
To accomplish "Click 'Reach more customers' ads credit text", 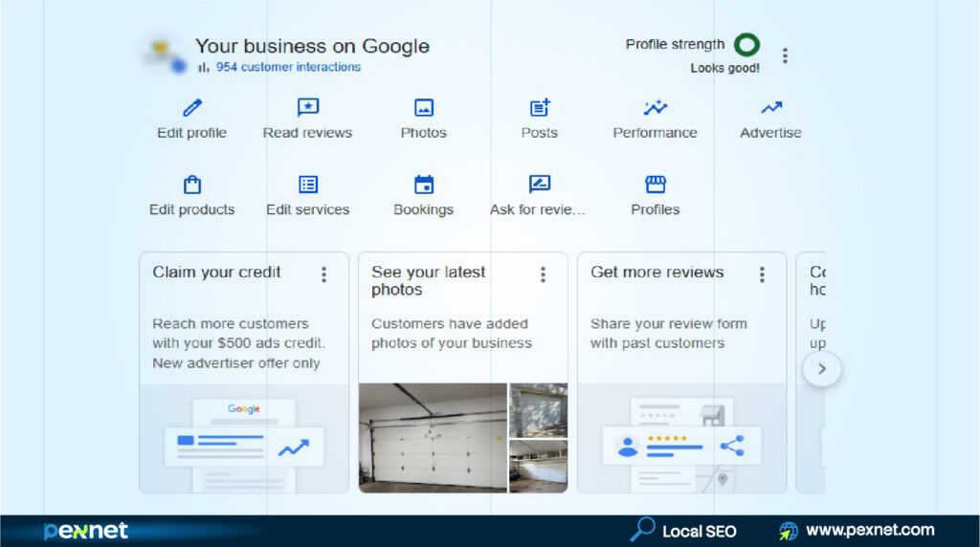I will click(x=238, y=343).
